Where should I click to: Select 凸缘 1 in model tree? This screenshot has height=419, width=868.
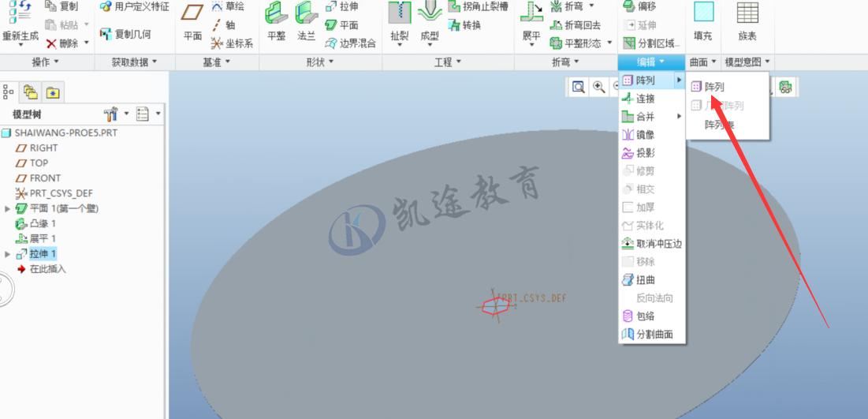[x=36, y=223]
